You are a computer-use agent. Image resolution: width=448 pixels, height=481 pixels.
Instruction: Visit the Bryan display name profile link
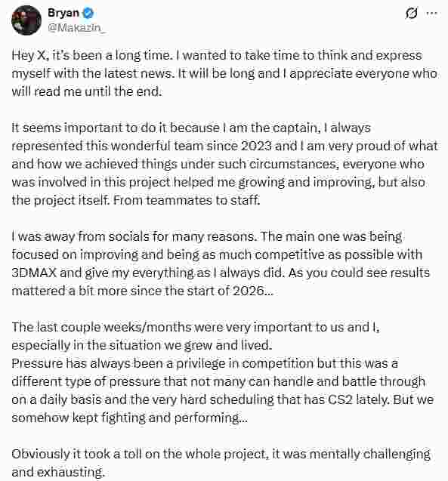point(63,13)
